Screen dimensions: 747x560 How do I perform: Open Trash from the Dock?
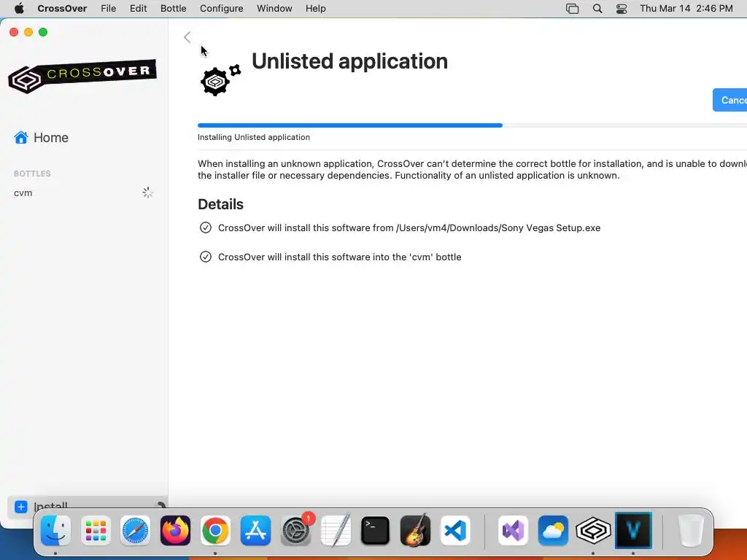coord(691,530)
